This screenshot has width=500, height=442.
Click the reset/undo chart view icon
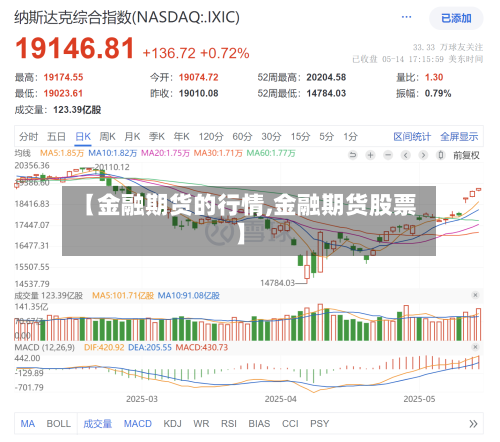pos(353,155)
